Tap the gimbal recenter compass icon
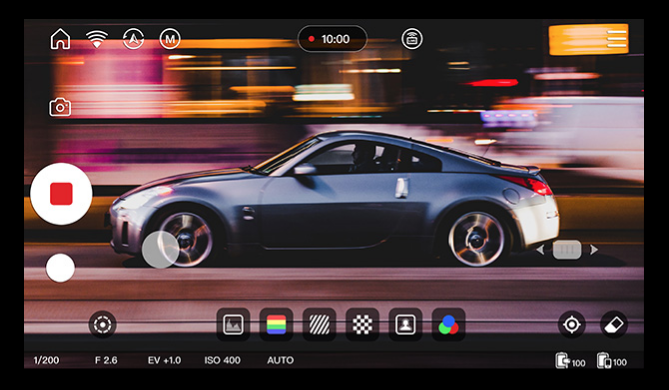This screenshot has height=390, width=669. point(134,39)
